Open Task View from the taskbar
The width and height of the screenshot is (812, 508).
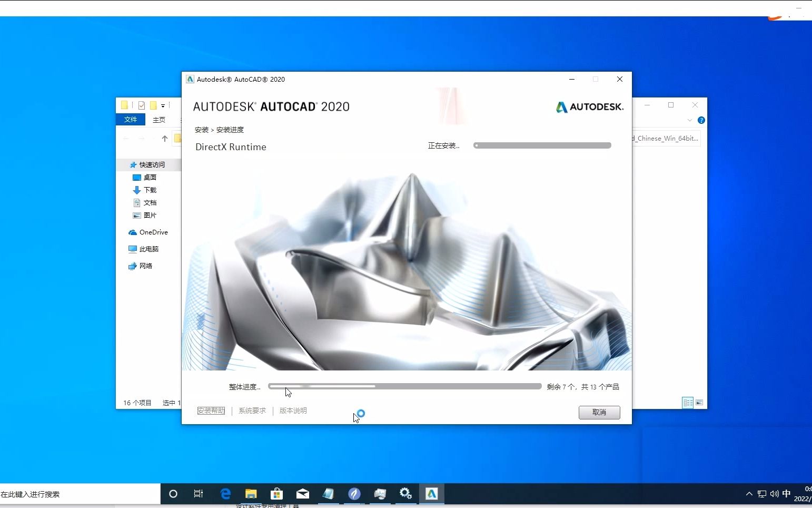click(x=198, y=494)
